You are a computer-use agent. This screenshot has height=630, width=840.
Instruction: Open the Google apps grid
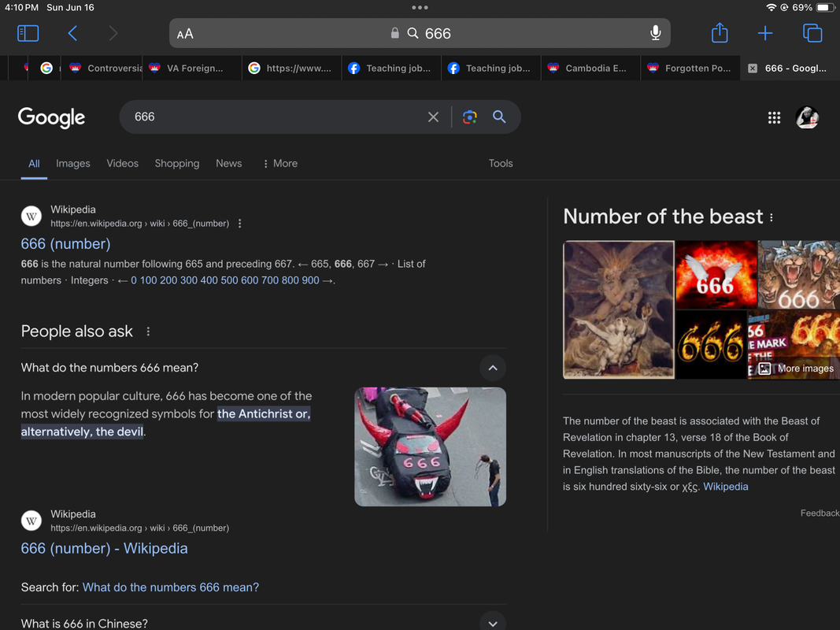pos(774,117)
